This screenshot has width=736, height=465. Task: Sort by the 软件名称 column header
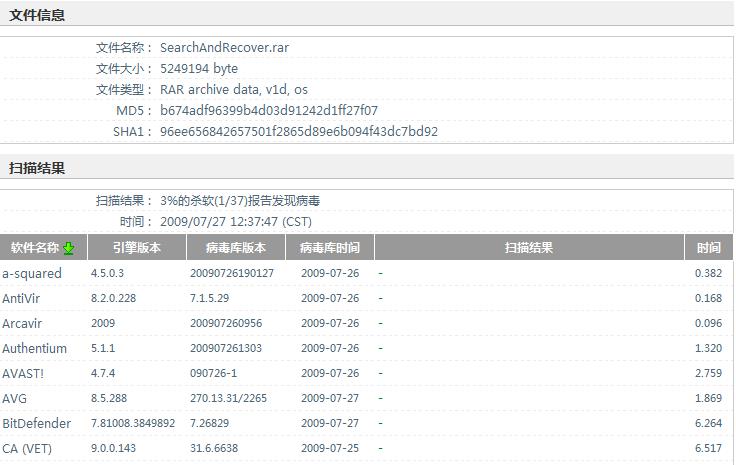coord(35,248)
